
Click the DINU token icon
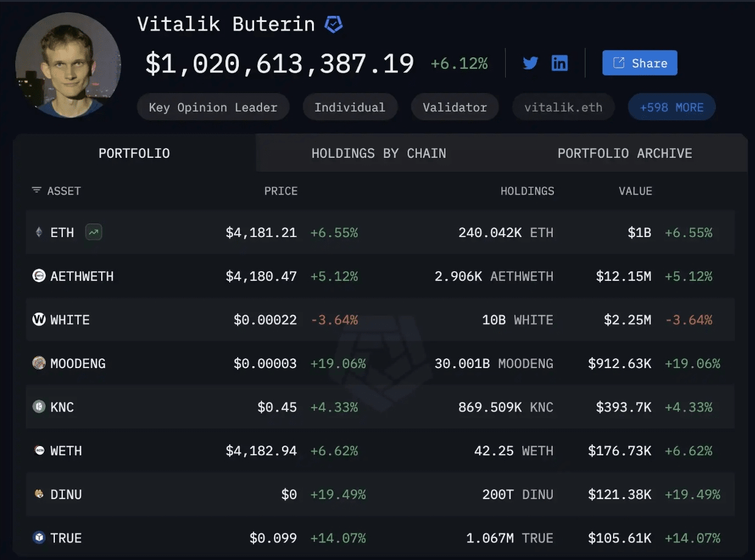tap(39, 494)
